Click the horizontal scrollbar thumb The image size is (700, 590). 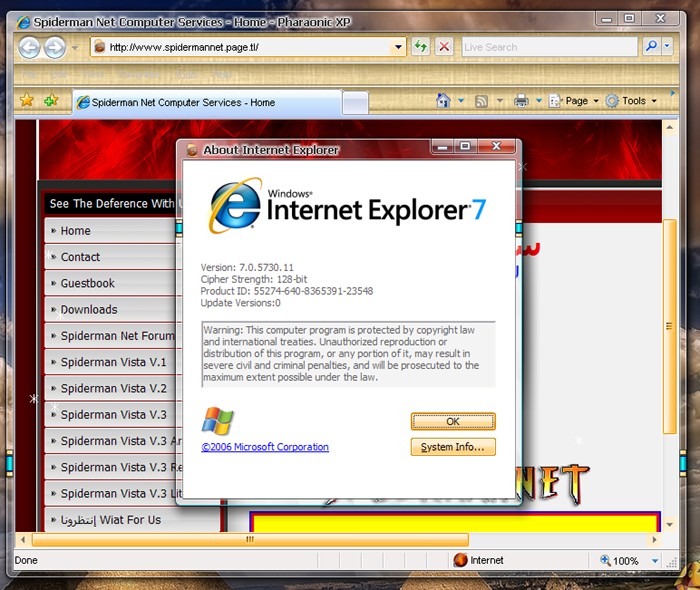[x=250, y=540]
